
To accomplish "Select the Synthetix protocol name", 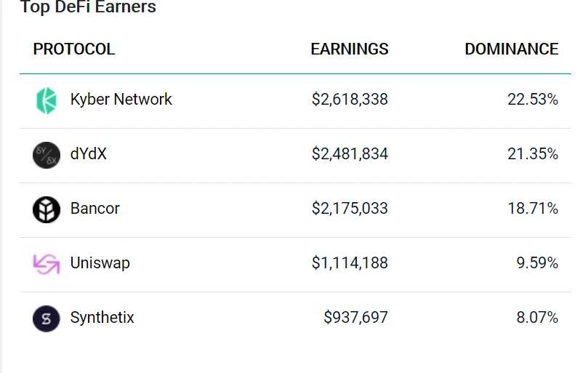I will coord(102,318).
